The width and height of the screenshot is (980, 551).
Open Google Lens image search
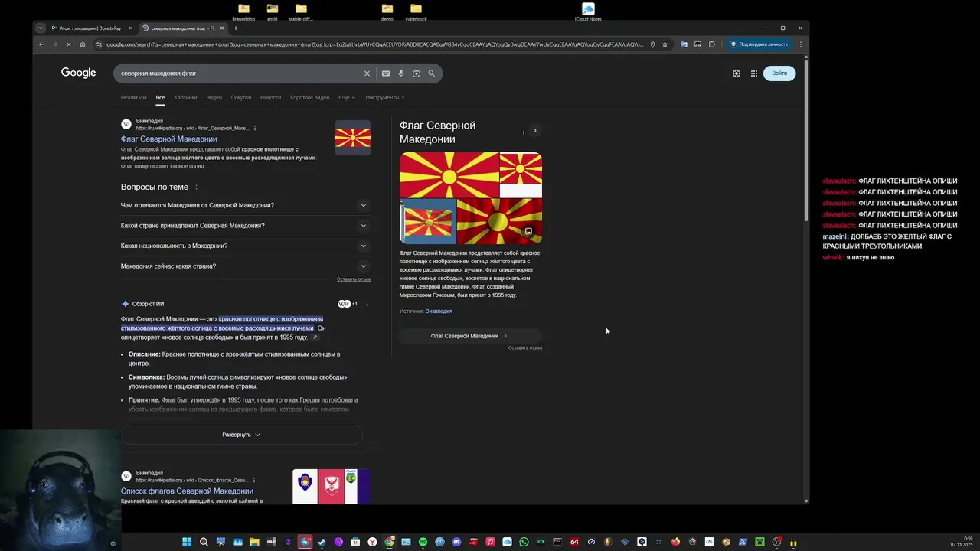tap(416, 73)
